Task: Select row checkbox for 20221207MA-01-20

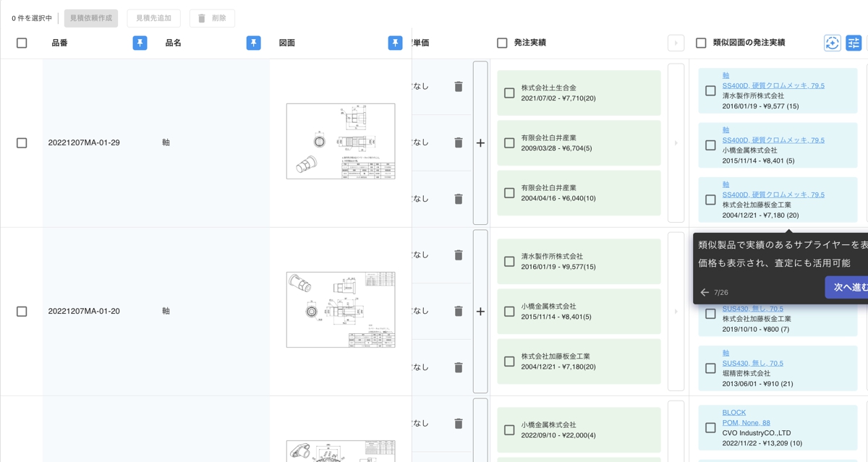Action: click(22, 311)
